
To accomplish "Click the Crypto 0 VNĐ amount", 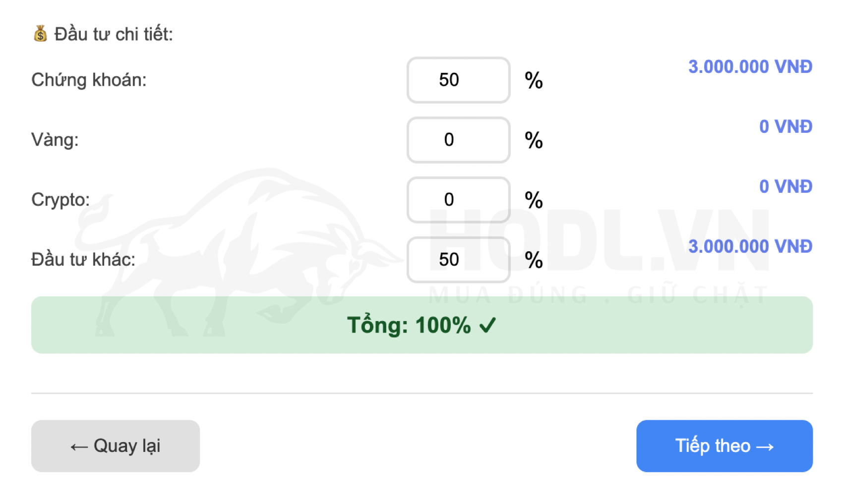I will pyautogui.click(x=785, y=186).
